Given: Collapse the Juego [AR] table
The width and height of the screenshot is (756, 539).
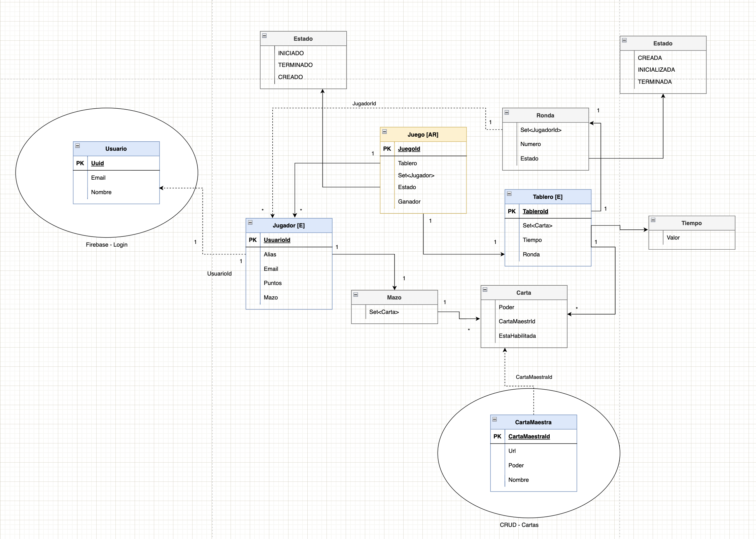Looking at the screenshot, I should (x=384, y=132).
